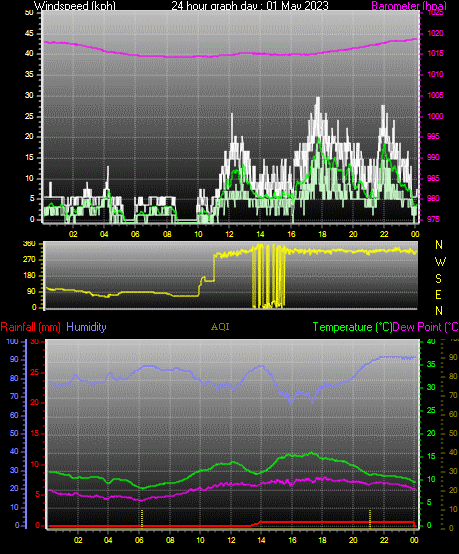The image size is (459, 554).
Task: Click the green "35" temperature axis value
Action: click(431, 364)
